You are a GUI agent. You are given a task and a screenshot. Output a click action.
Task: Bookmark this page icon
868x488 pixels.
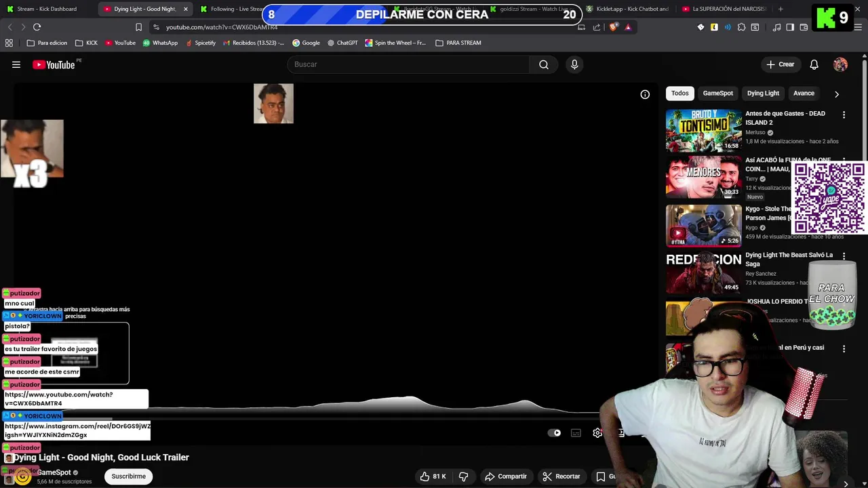pos(138,27)
